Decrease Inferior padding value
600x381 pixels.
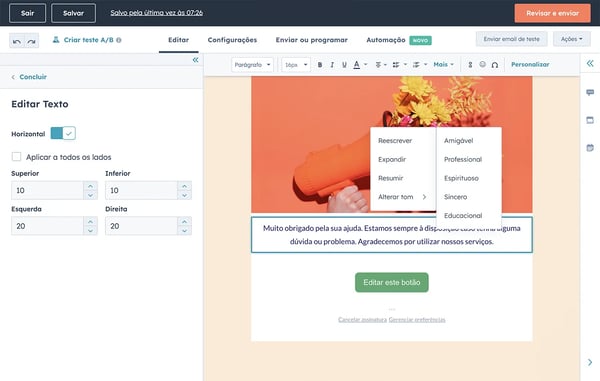click(184, 195)
